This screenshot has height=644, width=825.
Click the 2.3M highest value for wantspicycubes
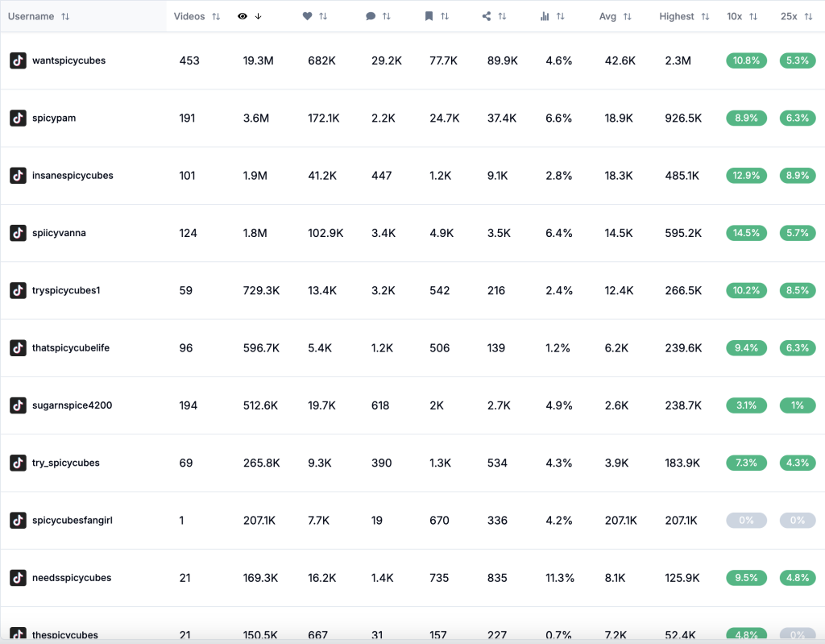pyautogui.click(x=678, y=60)
